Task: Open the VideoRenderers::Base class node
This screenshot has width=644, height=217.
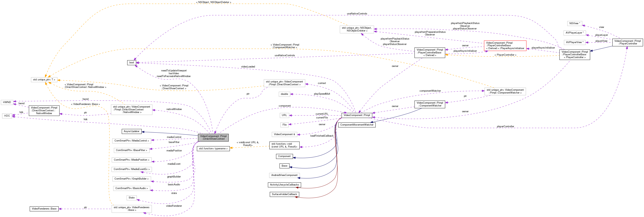Action: click(44, 209)
